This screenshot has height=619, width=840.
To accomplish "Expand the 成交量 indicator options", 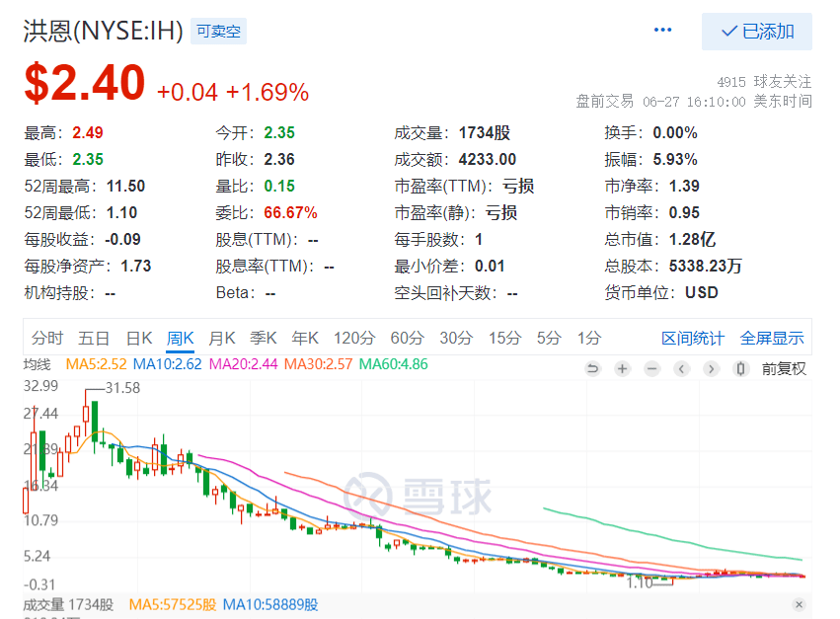I will [44, 604].
